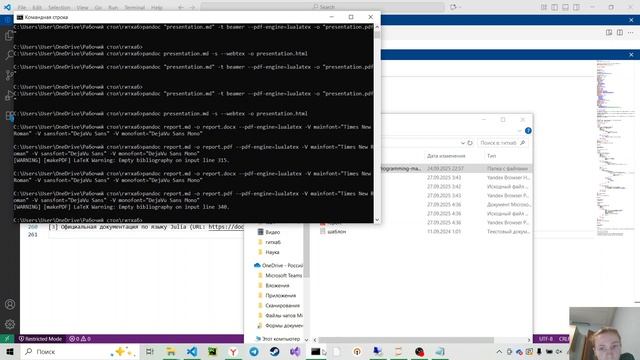This screenshot has height=360, width=640.
Task: Toggle the secondary sidebar layout button
Action: click(576, 7)
